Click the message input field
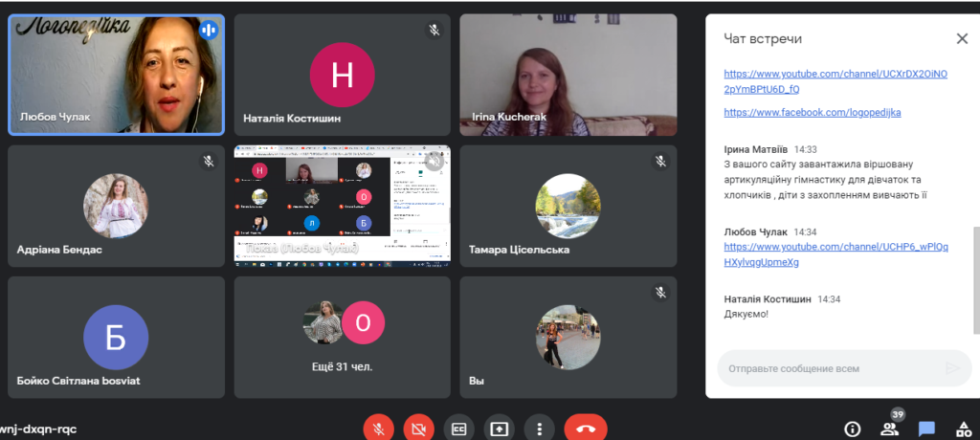The image size is (980, 440). (832, 369)
